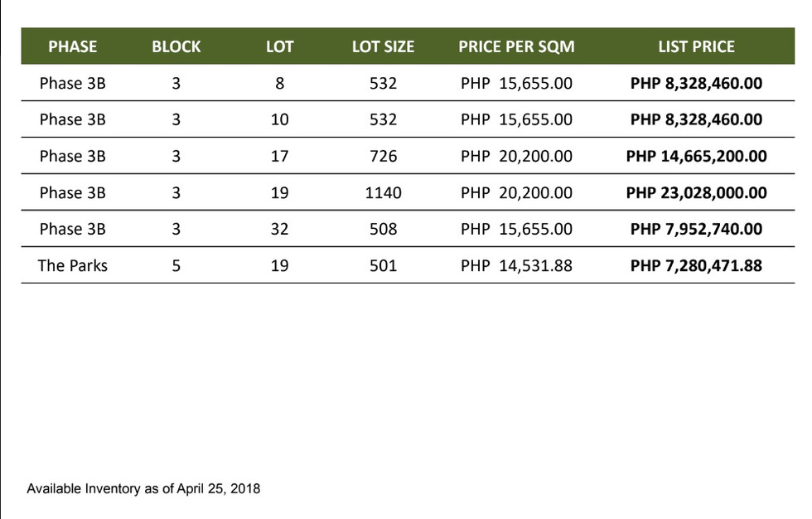
Task: Click the LIST PRICE column header
Action: (696, 46)
